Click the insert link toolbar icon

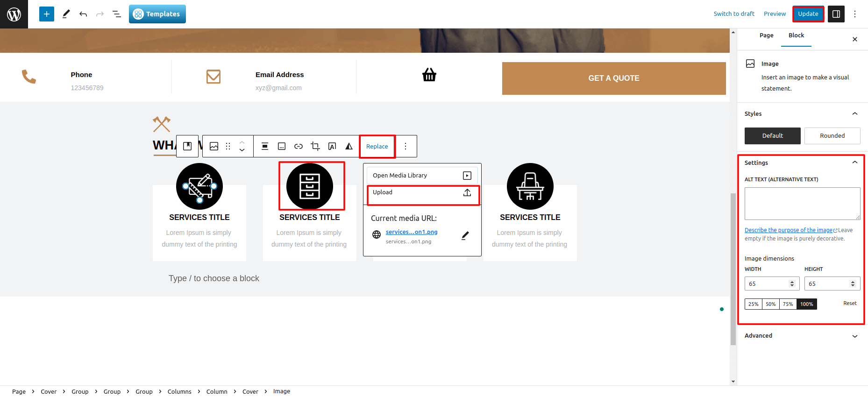pos(299,146)
